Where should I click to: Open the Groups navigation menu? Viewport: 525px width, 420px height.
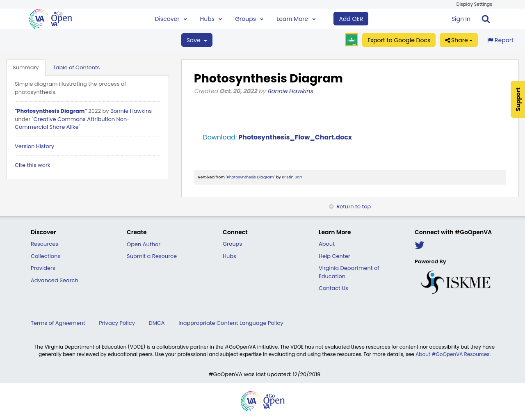(x=248, y=18)
